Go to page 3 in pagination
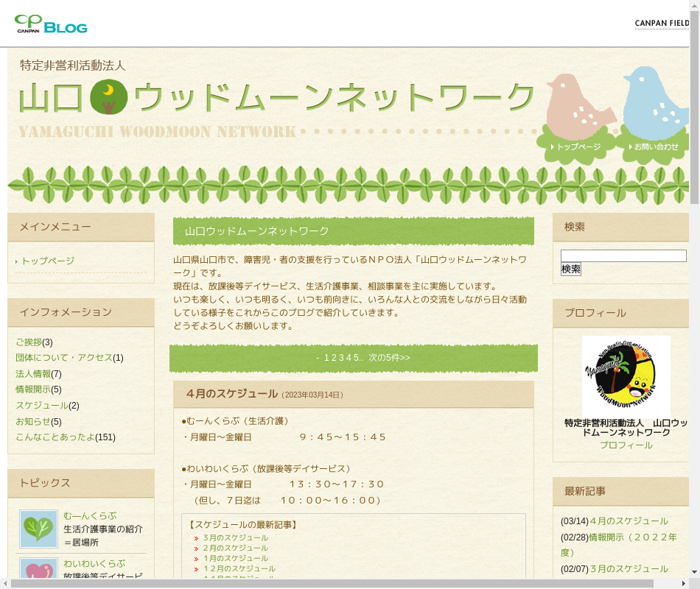This screenshot has width=700, height=589. [x=341, y=358]
